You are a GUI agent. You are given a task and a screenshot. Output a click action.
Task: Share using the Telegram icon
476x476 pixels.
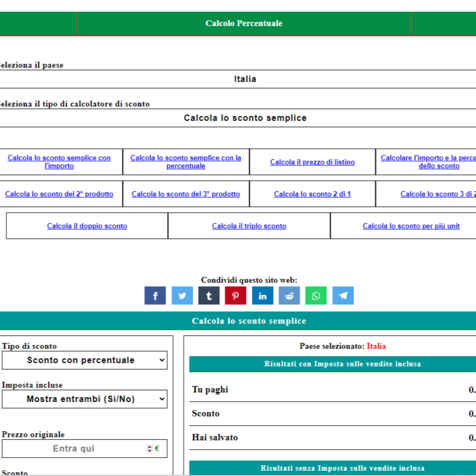click(x=343, y=295)
